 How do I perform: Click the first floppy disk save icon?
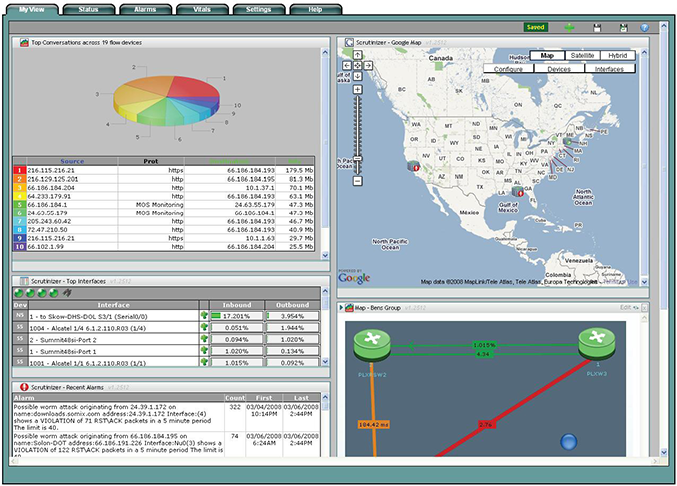(597, 28)
